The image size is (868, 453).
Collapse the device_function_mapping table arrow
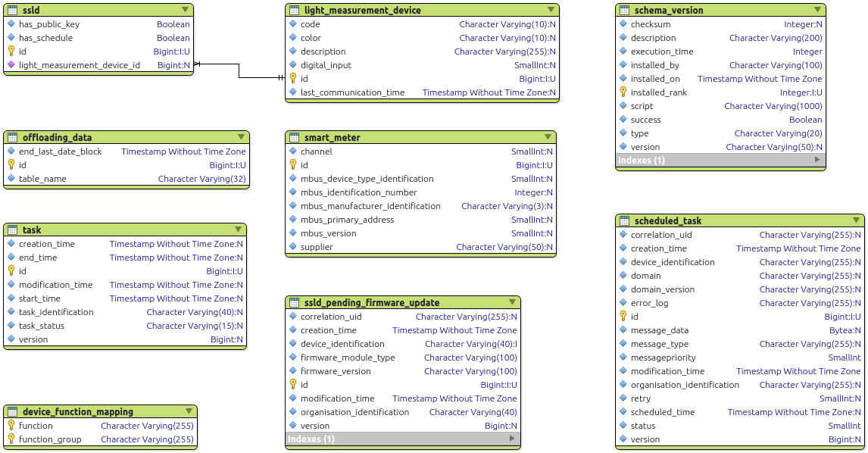[x=189, y=411]
